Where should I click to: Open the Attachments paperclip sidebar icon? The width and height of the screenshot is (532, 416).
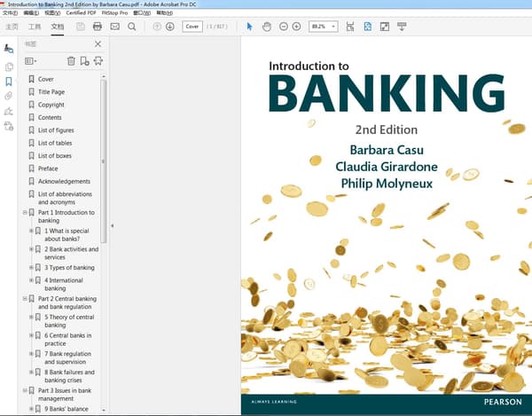[9, 96]
